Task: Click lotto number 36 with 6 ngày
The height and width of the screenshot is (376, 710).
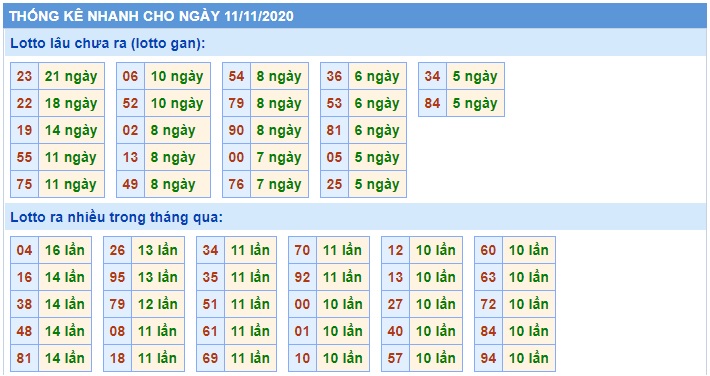Action: pyautogui.click(x=334, y=76)
